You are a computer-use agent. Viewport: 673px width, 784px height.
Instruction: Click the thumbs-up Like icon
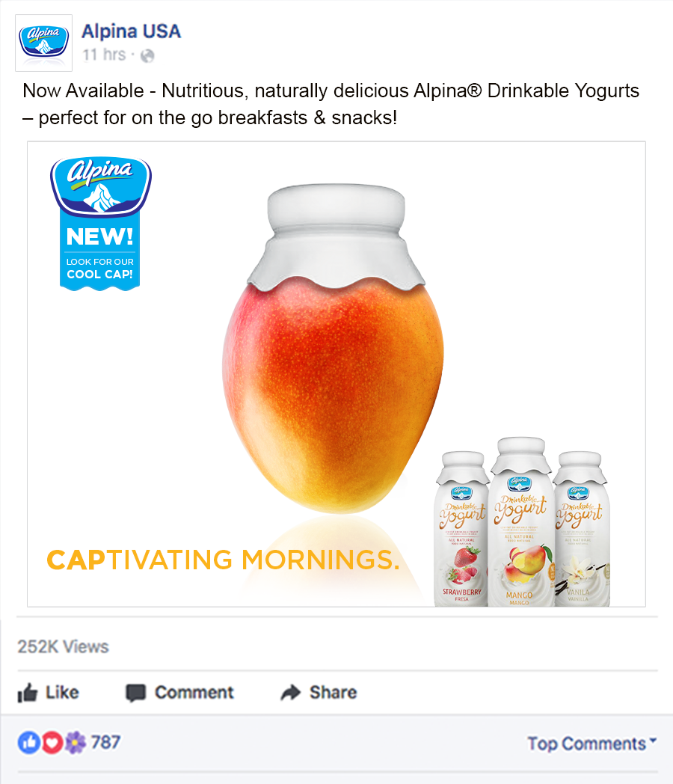point(28,693)
